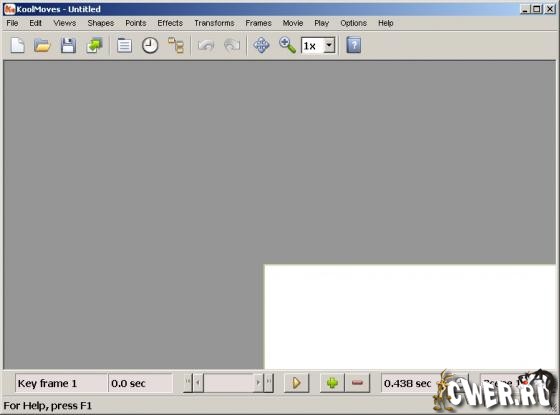This screenshot has height=415, width=560.
Task: Maximize the KoolMoves window
Action: 536,9
